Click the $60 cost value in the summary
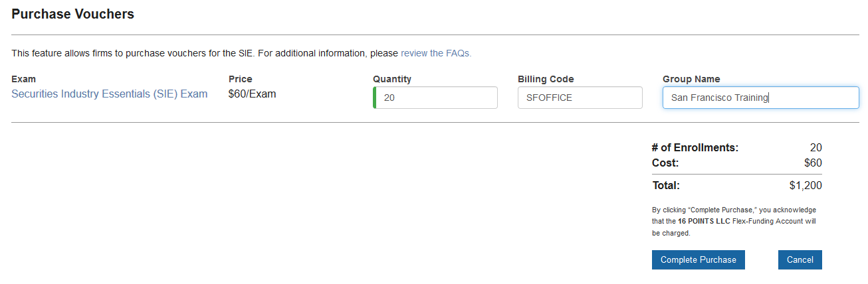This screenshot has height=284, width=868. (813, 163)
